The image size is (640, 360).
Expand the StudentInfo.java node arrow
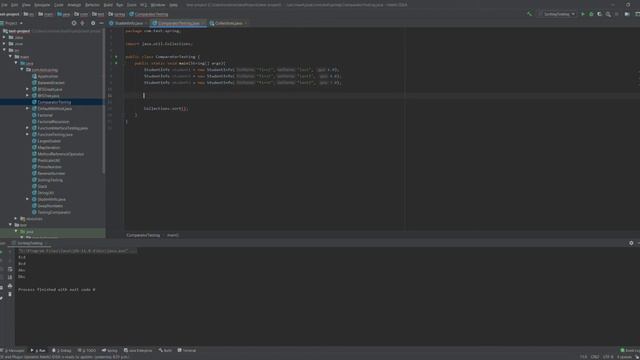point(27,199)
